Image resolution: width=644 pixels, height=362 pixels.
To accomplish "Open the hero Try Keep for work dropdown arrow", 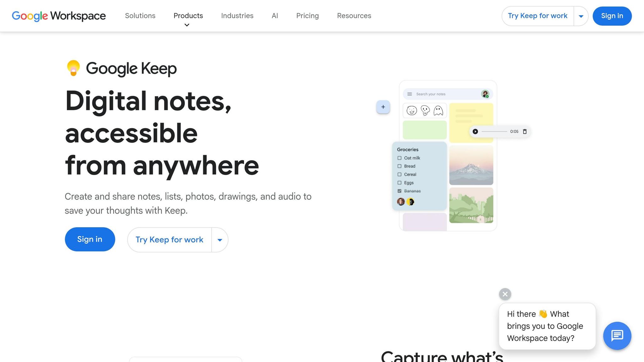I will [x=220, y=240].
